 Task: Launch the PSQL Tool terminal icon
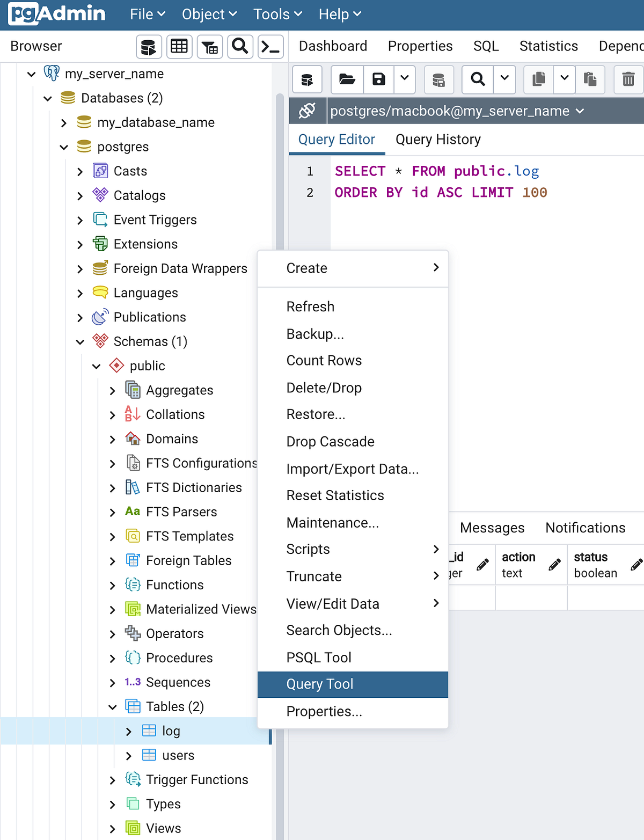click(x=270, y=47)
